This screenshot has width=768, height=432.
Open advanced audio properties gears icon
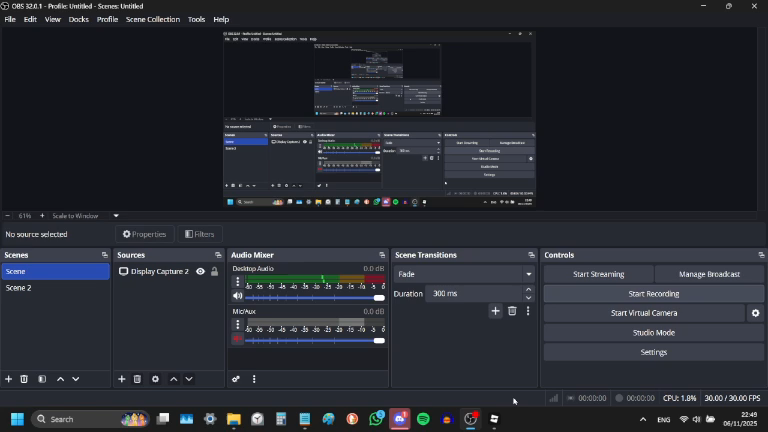[x=236, y=379]
